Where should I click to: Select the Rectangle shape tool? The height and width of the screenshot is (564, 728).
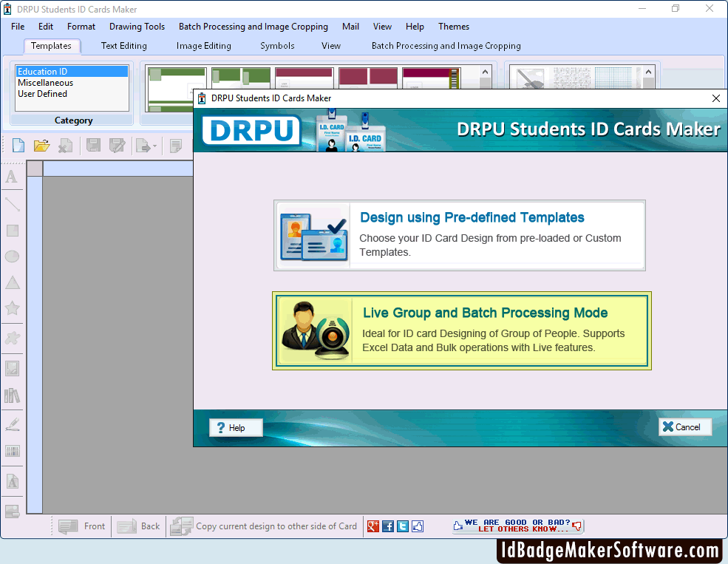point(12,231)
